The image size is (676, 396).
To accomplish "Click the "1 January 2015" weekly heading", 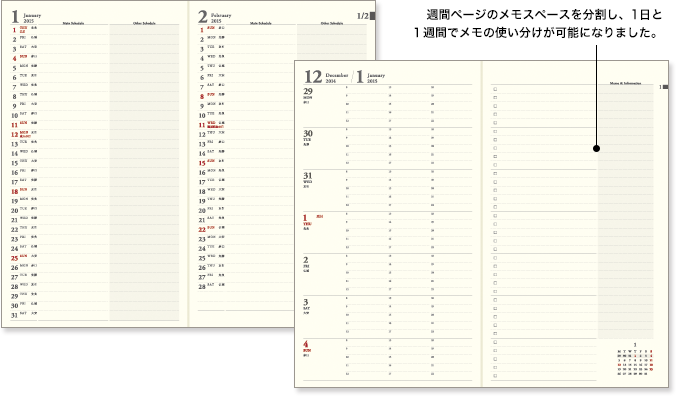I will [371, 77].
